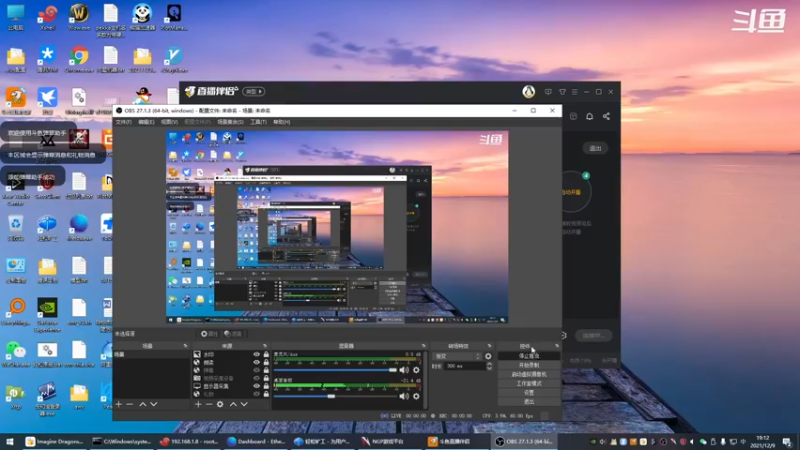Toggle visibility of 水印 source

tap(257, 354)
